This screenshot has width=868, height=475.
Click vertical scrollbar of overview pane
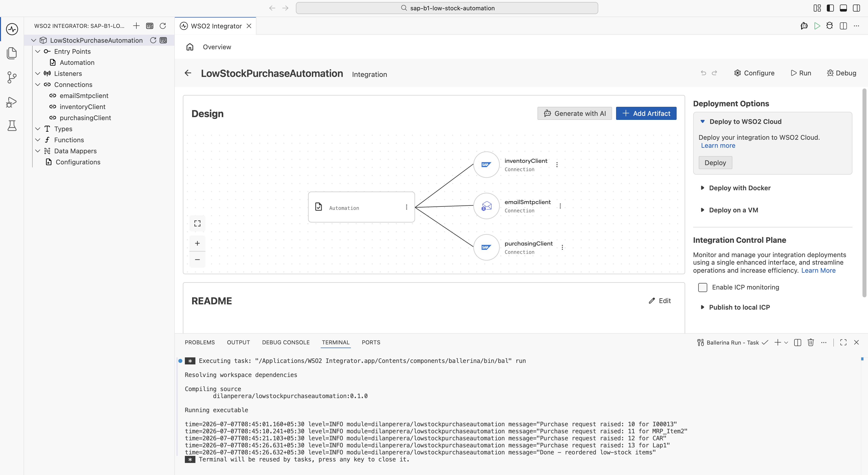864,193
